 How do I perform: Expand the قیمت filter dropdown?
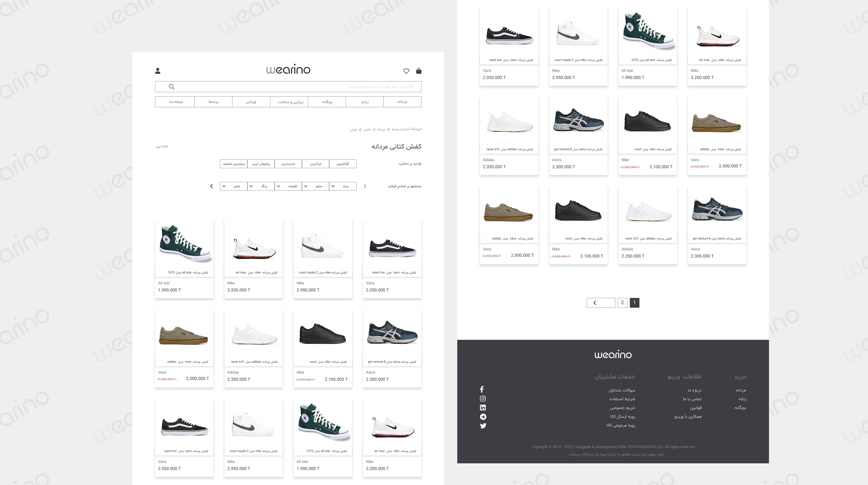pos(288,186)
